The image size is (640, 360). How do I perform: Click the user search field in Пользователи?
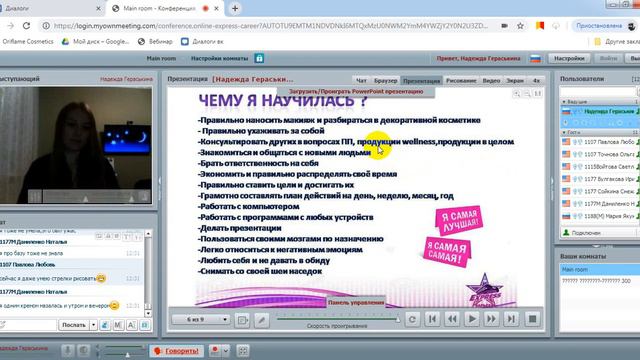point(598,91)
